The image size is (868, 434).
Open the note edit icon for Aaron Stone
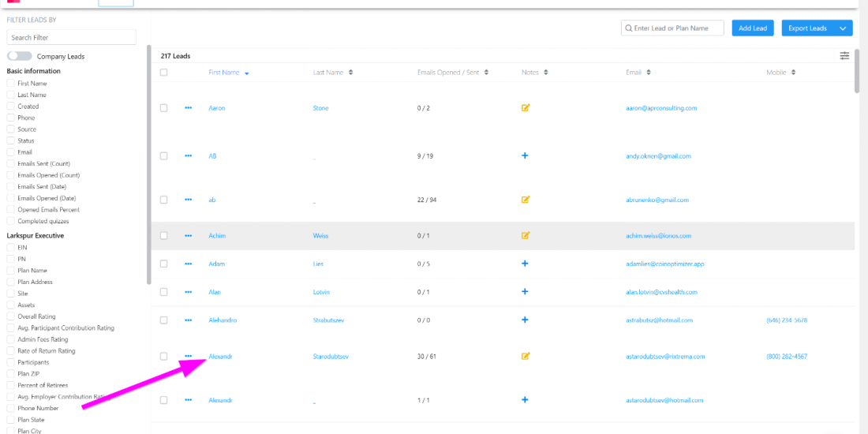pyautogui.click(x=526, y=108)
